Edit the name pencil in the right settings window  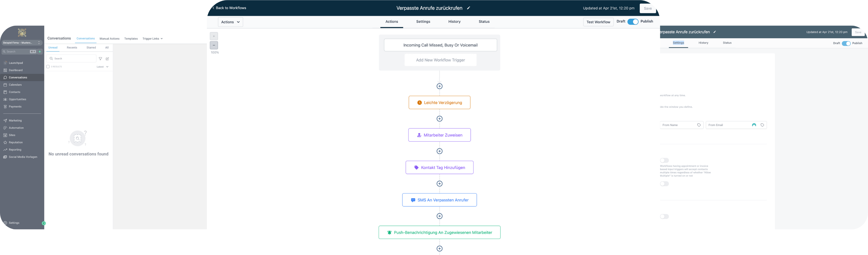point(715,32)
